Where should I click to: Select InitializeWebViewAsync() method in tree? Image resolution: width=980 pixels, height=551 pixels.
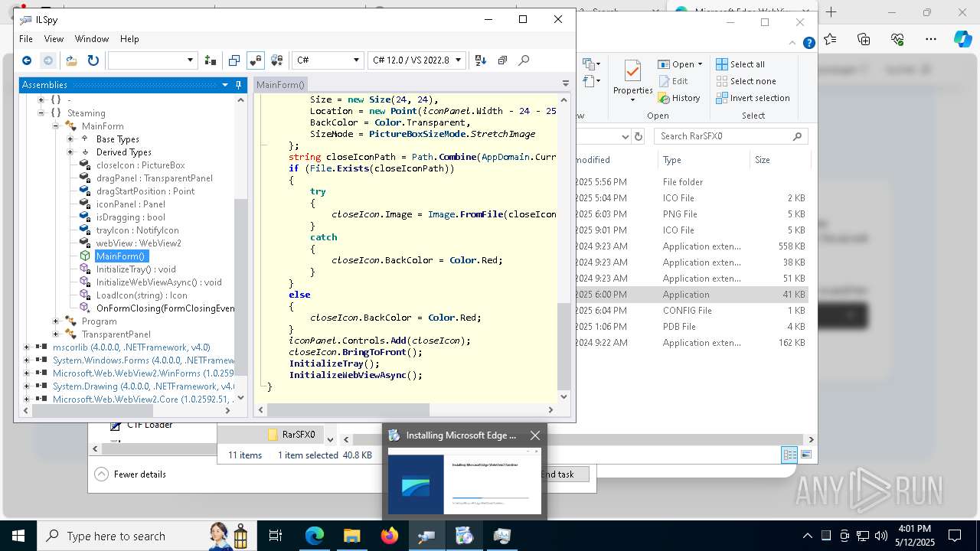coord(158,282)
